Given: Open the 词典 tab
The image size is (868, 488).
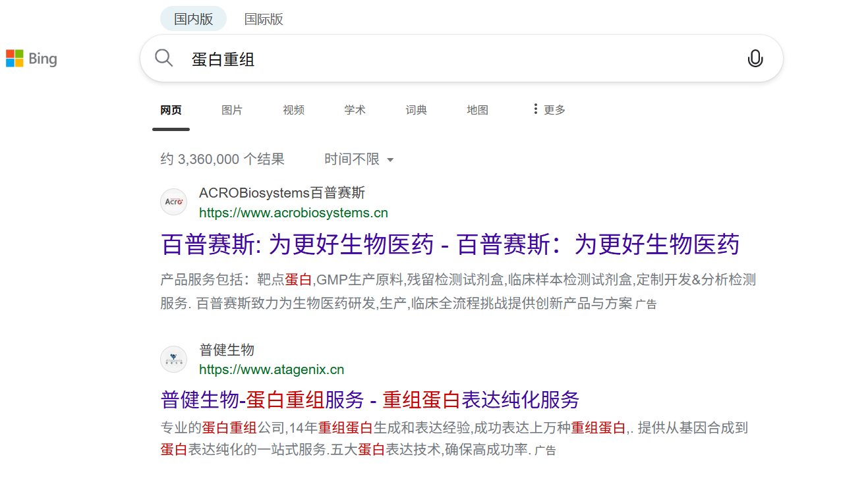Looking at the screenshot, I should pos(416,110).
